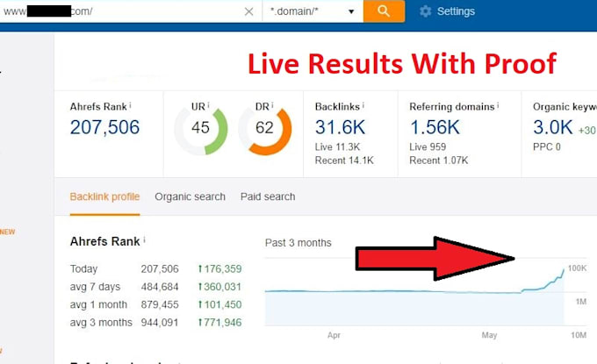Open Settings with the gear icon
Screen dimensions: 597x364
click(x=425, y=11)
